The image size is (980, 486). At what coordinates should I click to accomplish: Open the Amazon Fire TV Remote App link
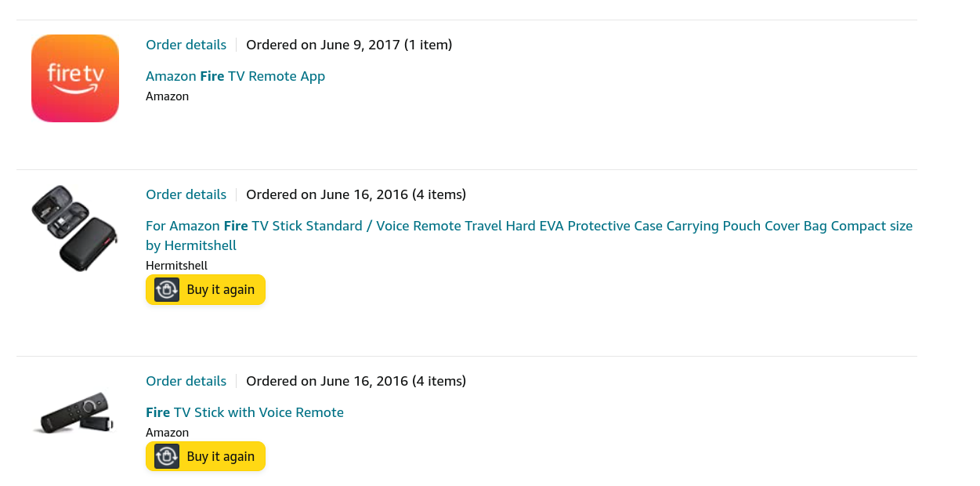pyautogui.click(x=235, y=76)
